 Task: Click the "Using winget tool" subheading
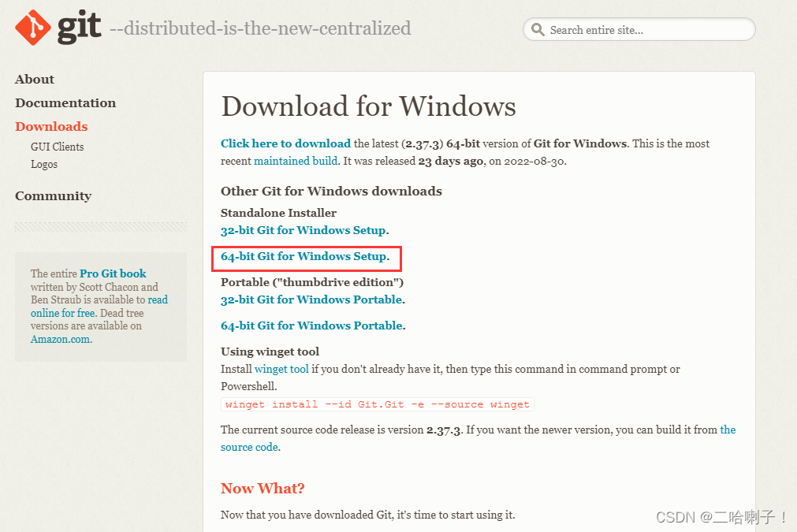(x=270, y=352)
